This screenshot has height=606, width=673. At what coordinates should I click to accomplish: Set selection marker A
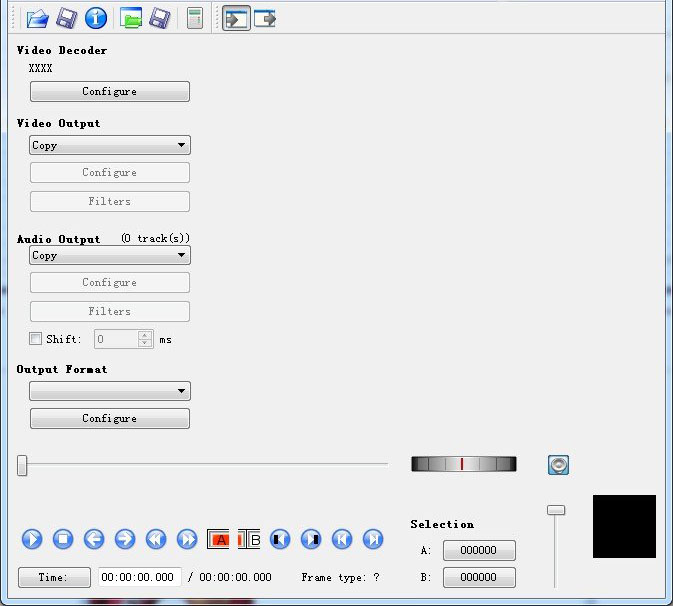(218, 539)
